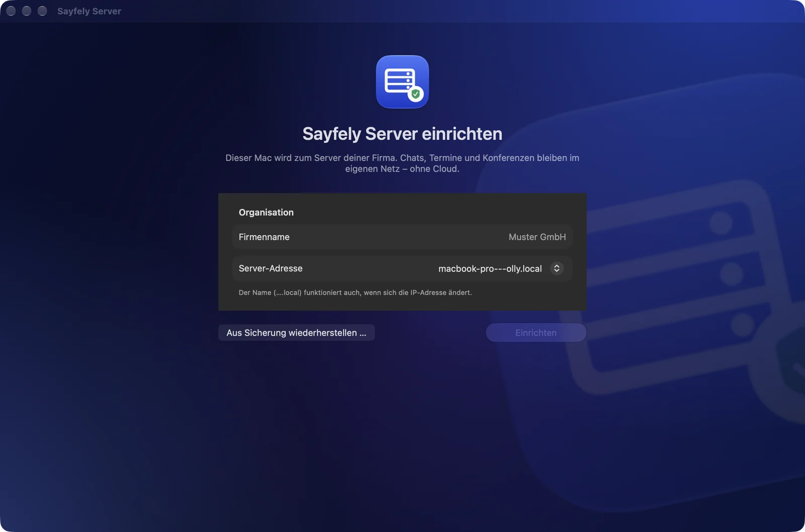Click the Sayfely Server einrichten heading

402,134
